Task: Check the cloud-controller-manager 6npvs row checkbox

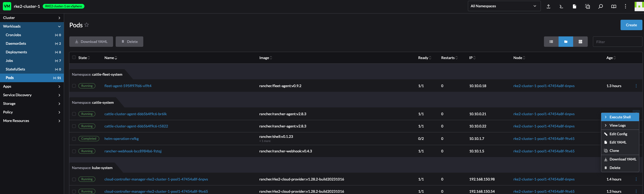Action: [x=74, y=179]
